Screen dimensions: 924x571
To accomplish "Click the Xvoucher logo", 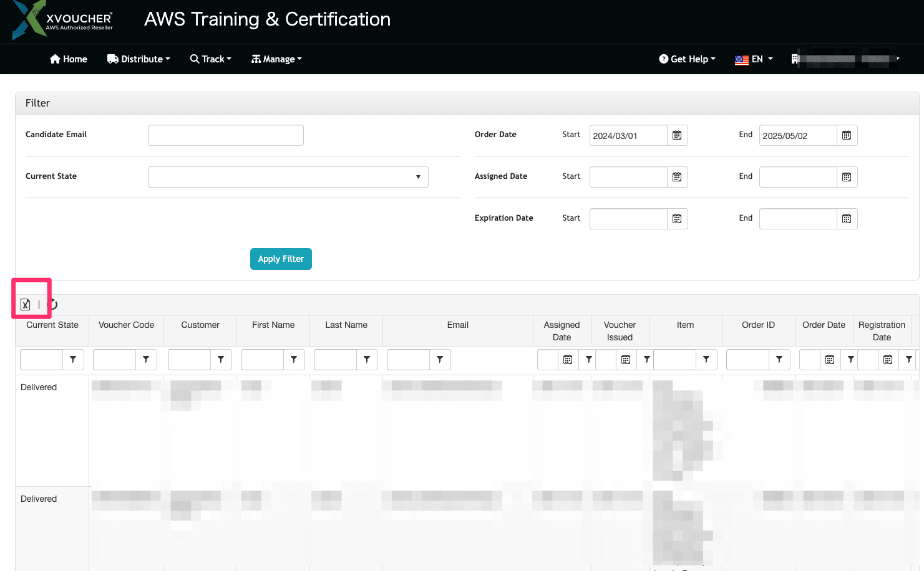I will point(62,21).
